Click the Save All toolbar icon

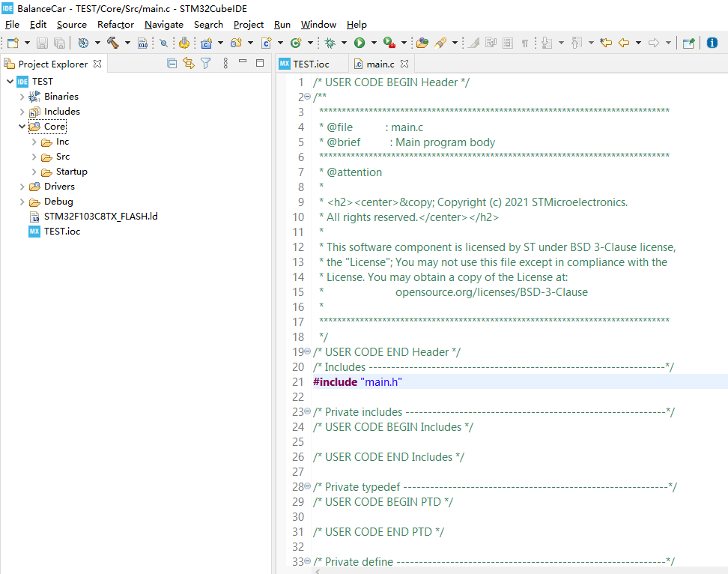60,43
